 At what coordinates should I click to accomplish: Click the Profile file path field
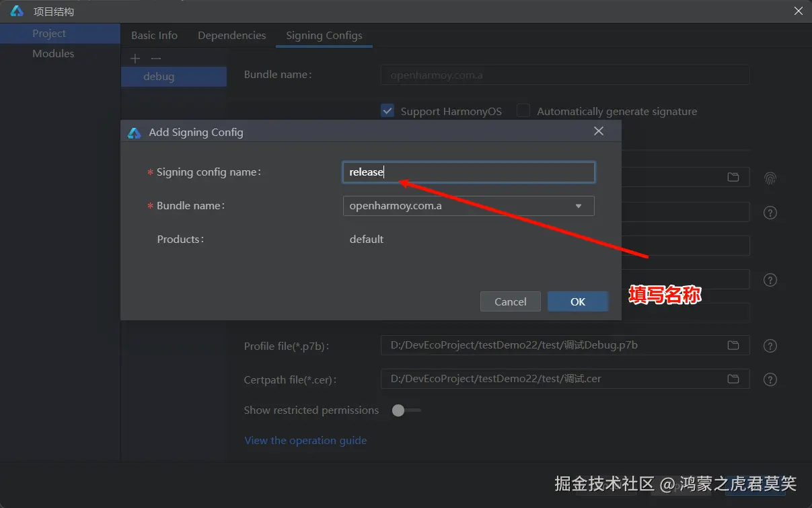point(565,345)
